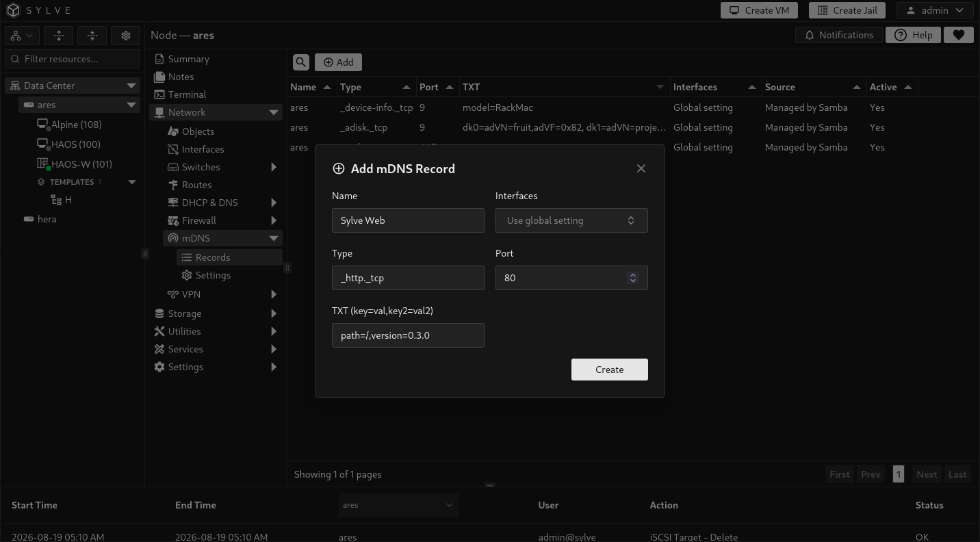Expand the node Settings section
The image size is (980, 542).
(x=274, y=367)
